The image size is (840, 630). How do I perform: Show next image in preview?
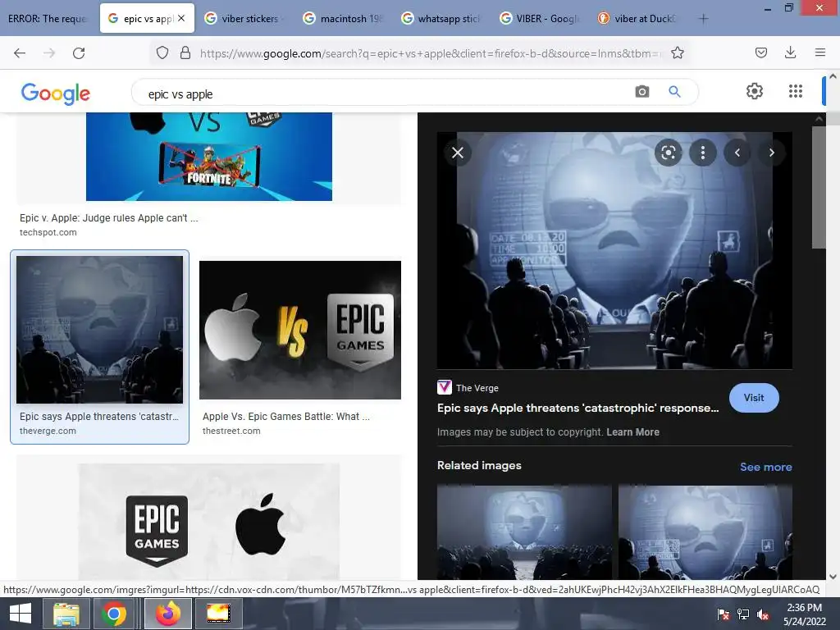771,153
